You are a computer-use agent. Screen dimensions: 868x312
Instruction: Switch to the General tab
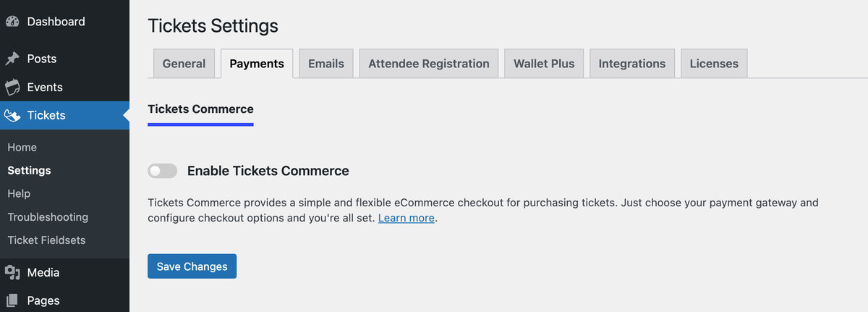point(184,64)
